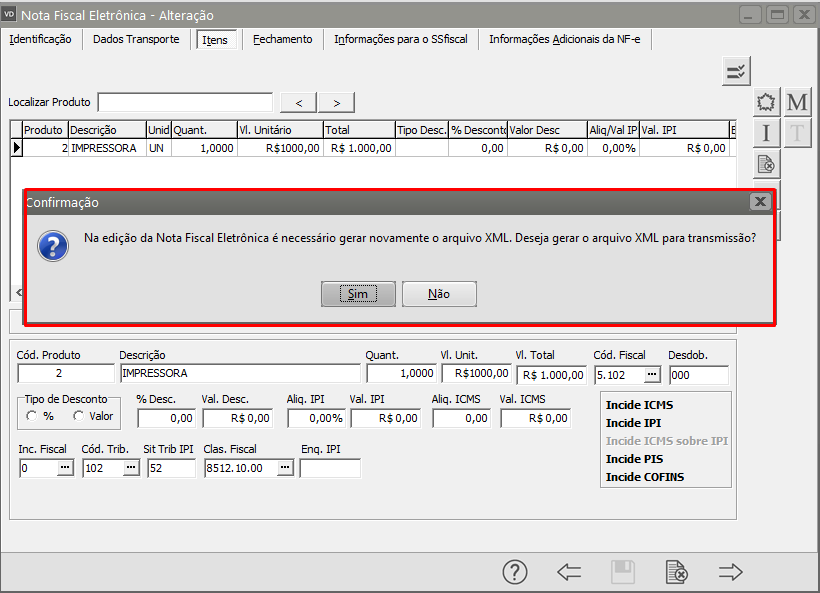
Task: Open the Dados Transporte tab
Action: coord(136,39)
